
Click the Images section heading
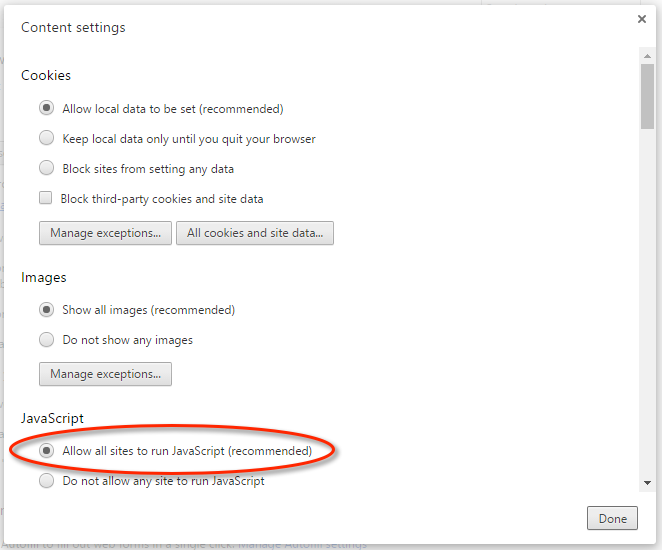click(44, 277)
